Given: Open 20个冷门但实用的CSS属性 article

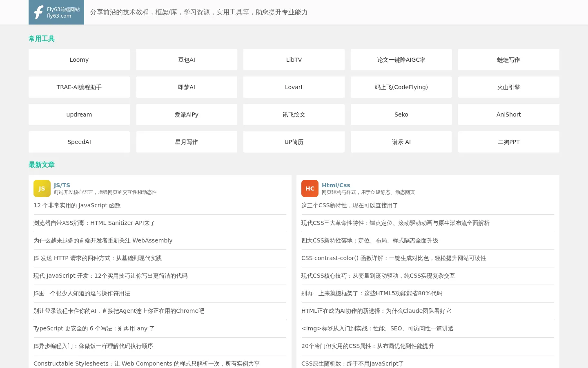Looking at the screenshot, I should (367, 346).
